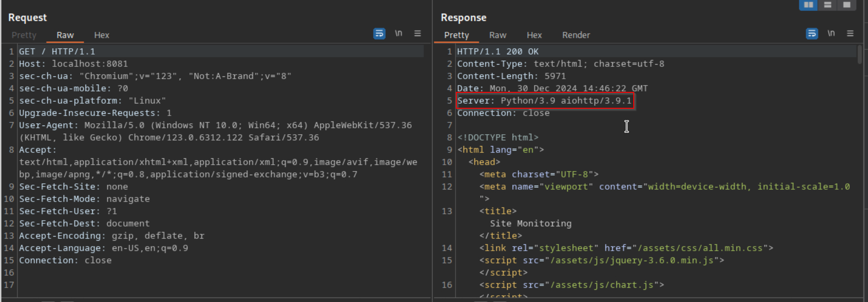This screenshot has width=868, height=302.
Task: Select combined tabbed layout icon
Action: pos(847,5)
